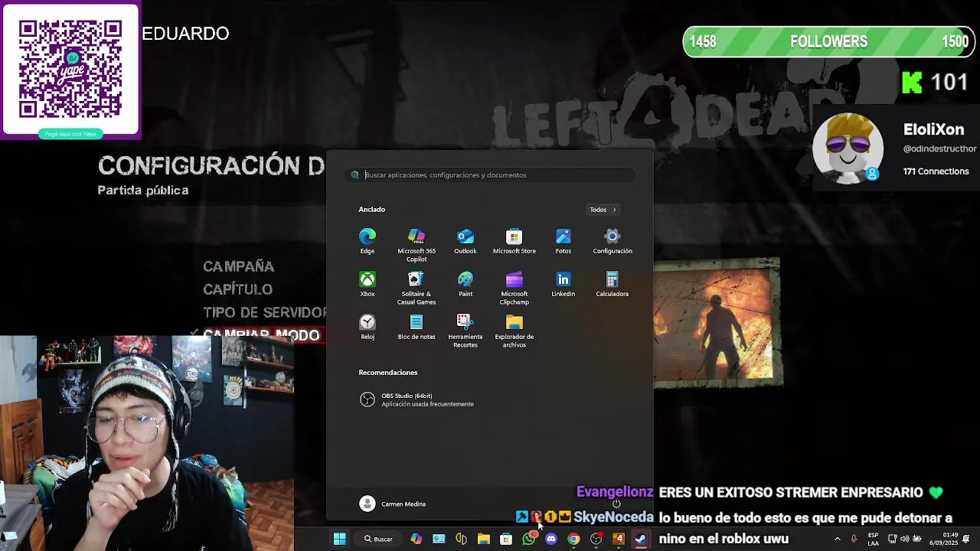
Task: Open recommended OBS Studio (64bit)
Action: [417, 399]
